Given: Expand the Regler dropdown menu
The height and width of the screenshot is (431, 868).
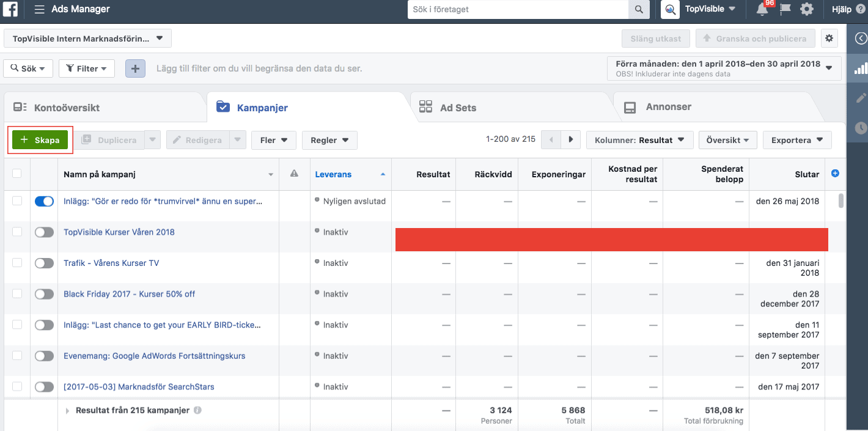Looking at the screenshot, I should (329, 140).
